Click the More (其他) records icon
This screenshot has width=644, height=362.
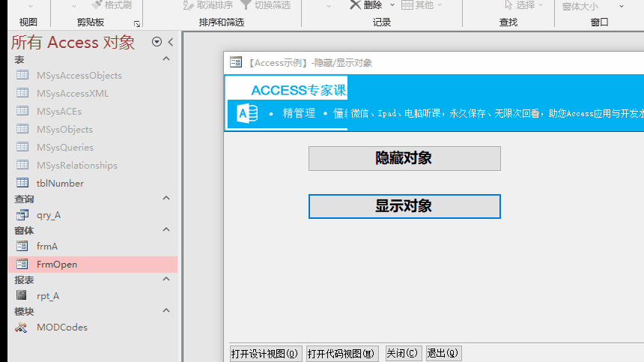pos(407,4)
